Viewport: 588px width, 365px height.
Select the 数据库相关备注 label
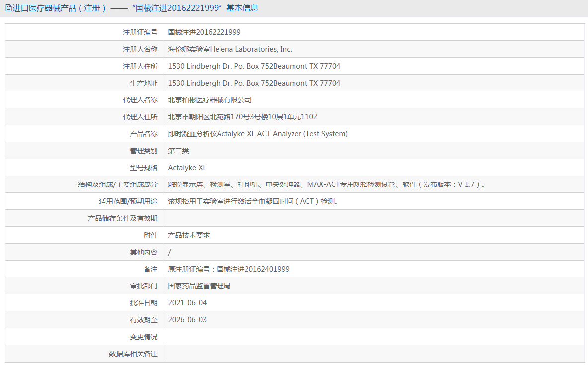point(133,354)
